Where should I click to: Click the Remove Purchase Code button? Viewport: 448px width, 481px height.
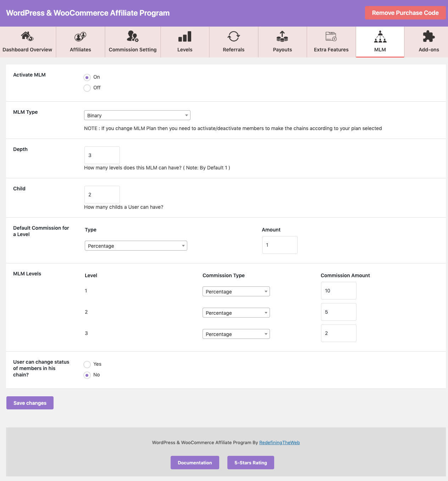(405, 13)
